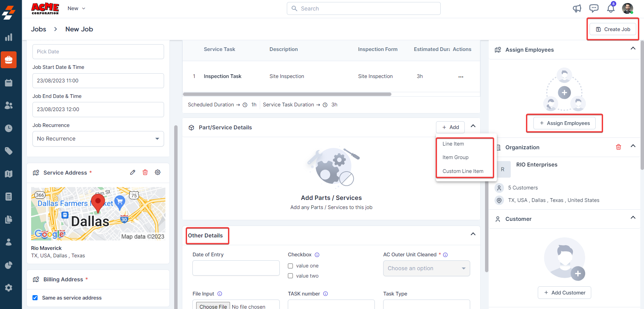The width and height of the screenshot is (644, 309).
Task: Open the calendar icon in left sidebar
Action: tap(9, 83)
